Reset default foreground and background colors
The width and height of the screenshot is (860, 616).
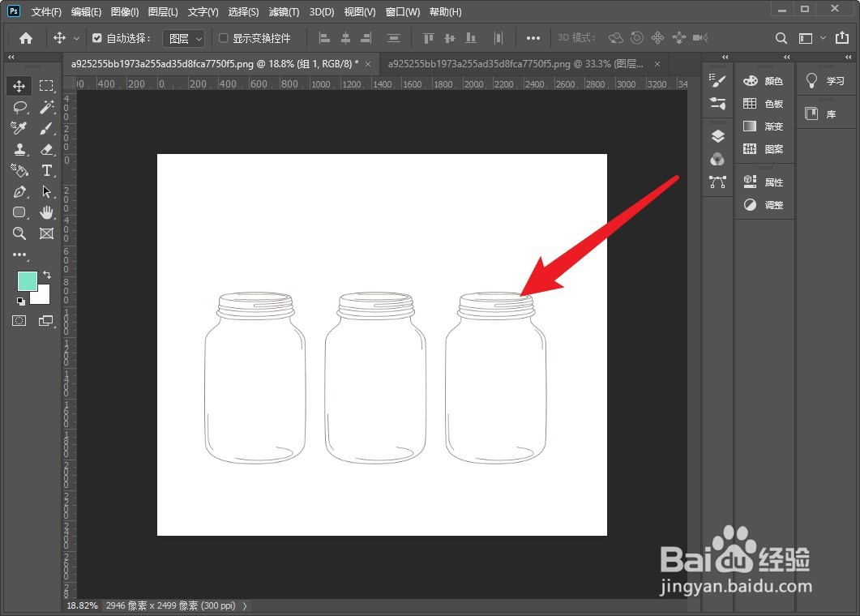[x=20, y=301]
